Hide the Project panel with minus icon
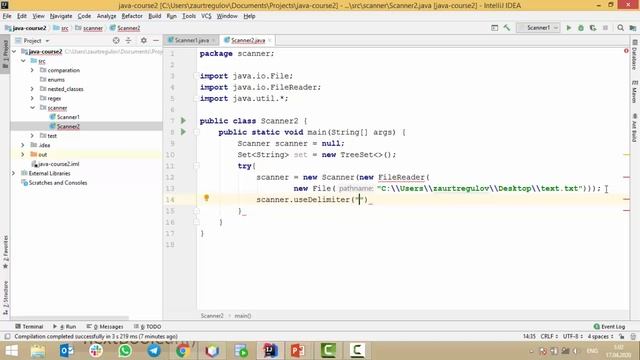Image resolution: width=640 pixels, height=360 pixels. (x=156, y=40)
